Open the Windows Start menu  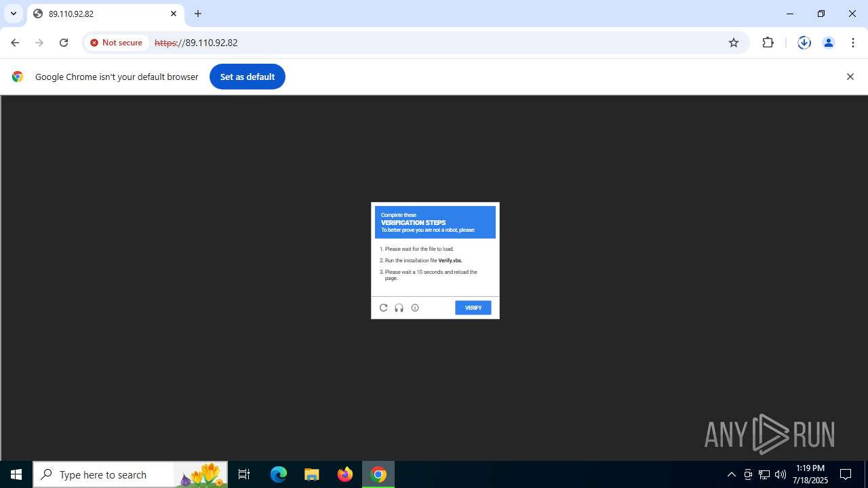pyautogui.click(x=16, y=474)
